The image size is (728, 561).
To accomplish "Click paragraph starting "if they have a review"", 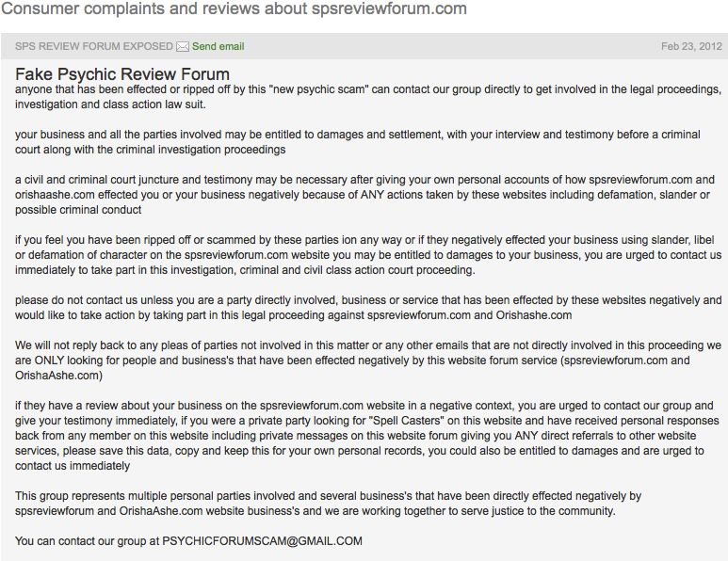I will coord(366,436).
